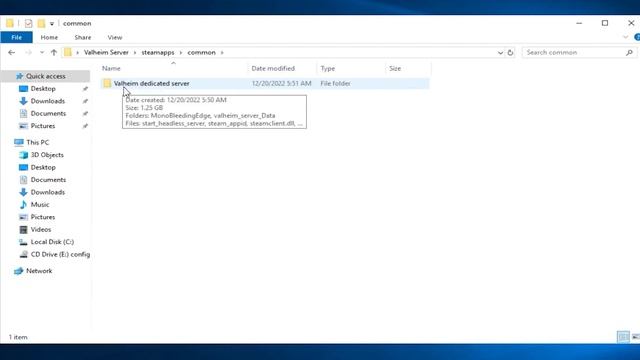Click the window's folder system icon
640x360 pixels.
(x=9, y=23)
